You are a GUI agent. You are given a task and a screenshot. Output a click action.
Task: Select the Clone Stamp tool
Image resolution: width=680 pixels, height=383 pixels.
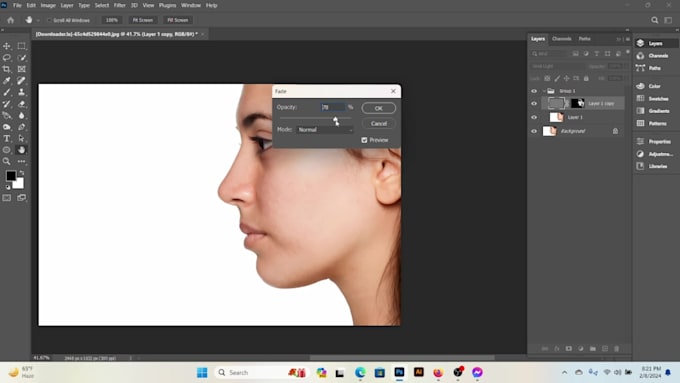click(x=21, y=92)
